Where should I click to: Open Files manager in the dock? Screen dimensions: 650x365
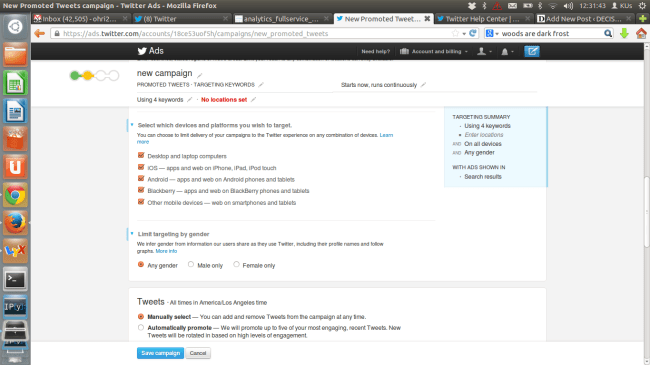15,55
